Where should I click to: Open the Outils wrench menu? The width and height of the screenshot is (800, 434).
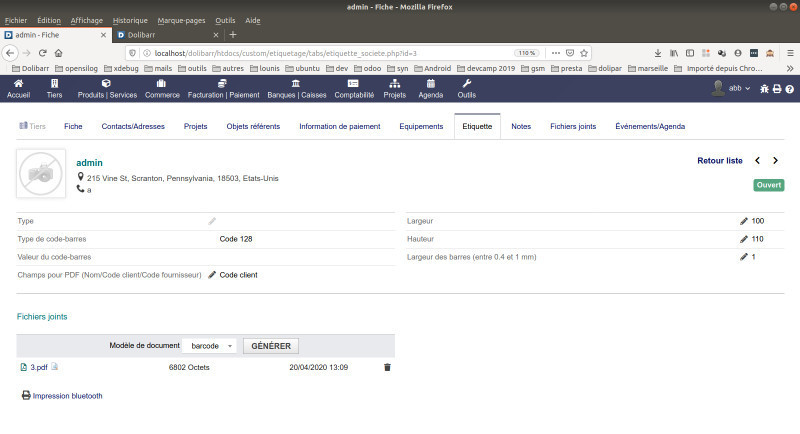point(467,89)
